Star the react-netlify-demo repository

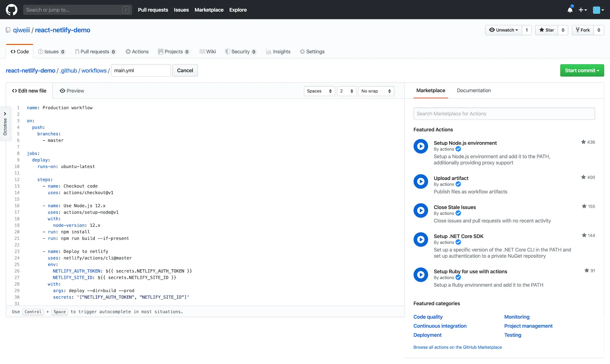[x=546, y=30]
